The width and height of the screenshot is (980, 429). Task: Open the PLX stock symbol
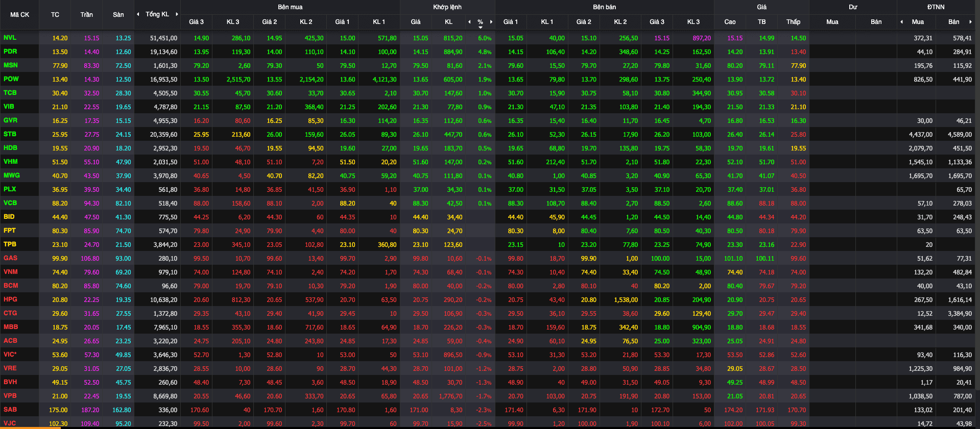(10, 189)
